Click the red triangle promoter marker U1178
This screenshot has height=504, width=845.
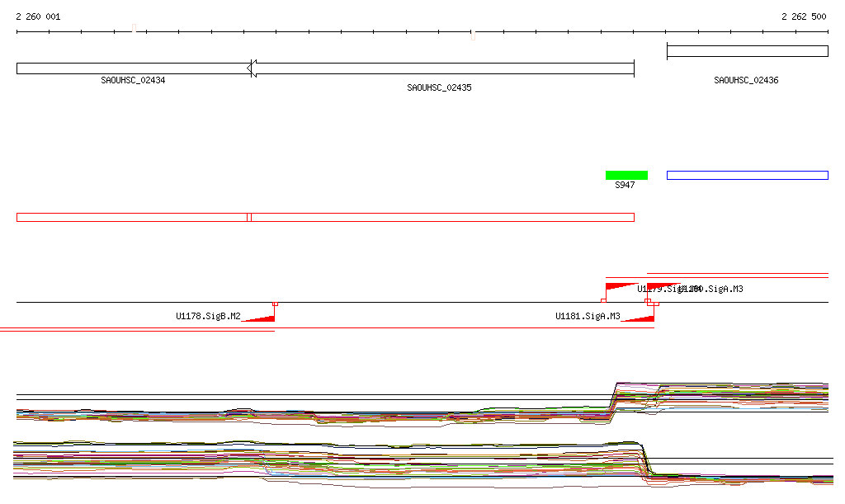point(258,318)
